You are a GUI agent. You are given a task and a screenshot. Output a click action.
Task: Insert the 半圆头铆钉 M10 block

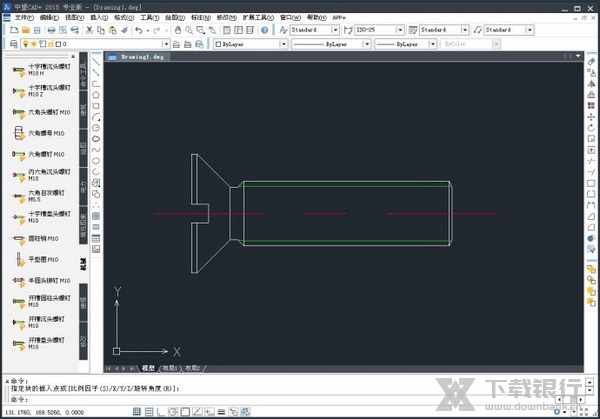41,280
